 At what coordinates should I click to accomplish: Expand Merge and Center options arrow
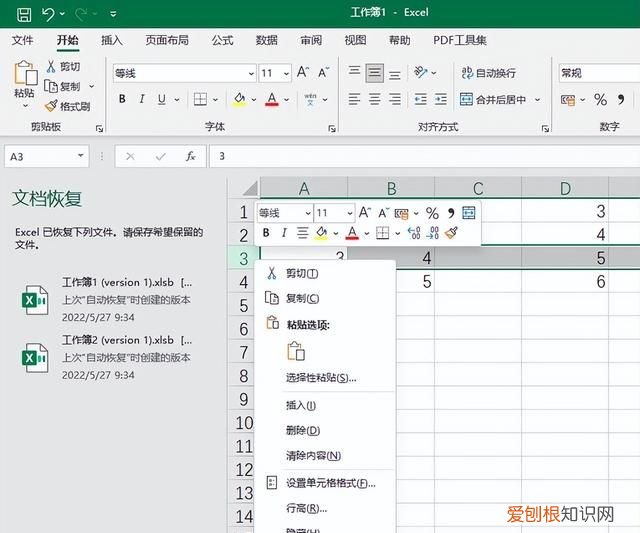point(538,99)
